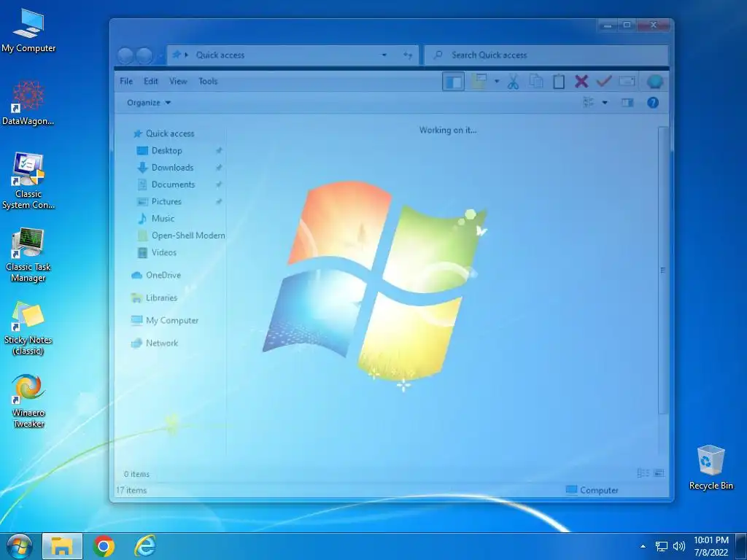Open the File menu

click(x=126, y=82)
